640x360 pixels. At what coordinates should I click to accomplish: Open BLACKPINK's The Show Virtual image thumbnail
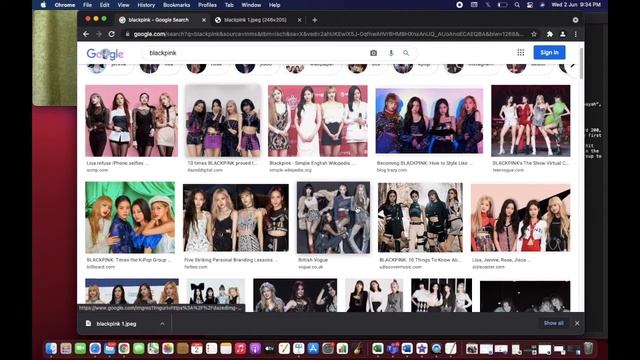click(x=531, y=120)
